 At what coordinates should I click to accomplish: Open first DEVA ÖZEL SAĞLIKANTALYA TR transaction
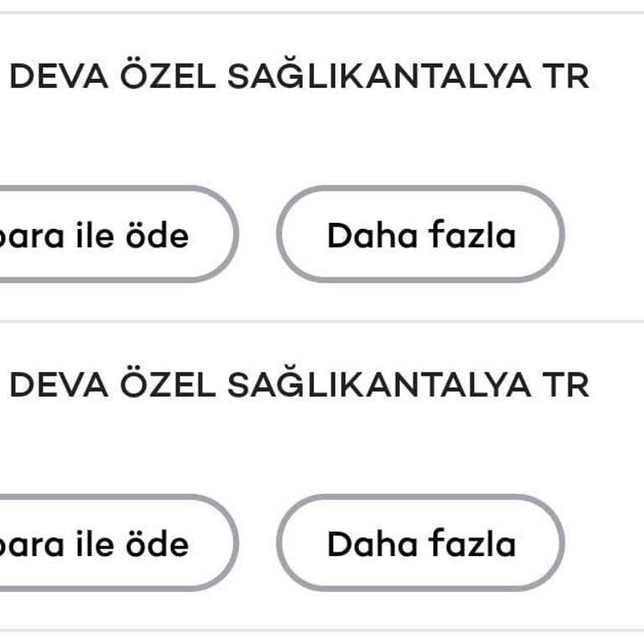pyautogui.click(x=299, y=77)
